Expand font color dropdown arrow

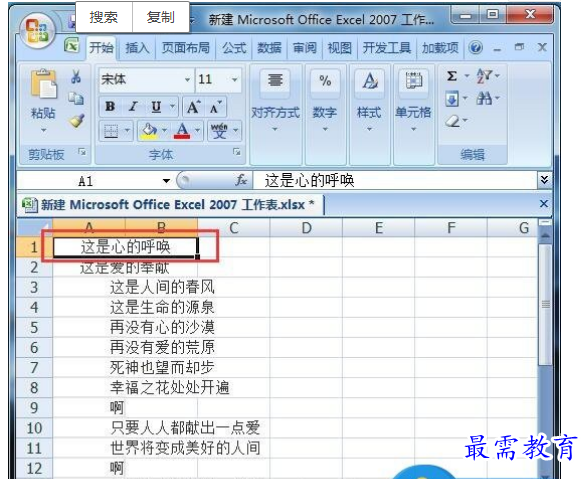point(197,131)
